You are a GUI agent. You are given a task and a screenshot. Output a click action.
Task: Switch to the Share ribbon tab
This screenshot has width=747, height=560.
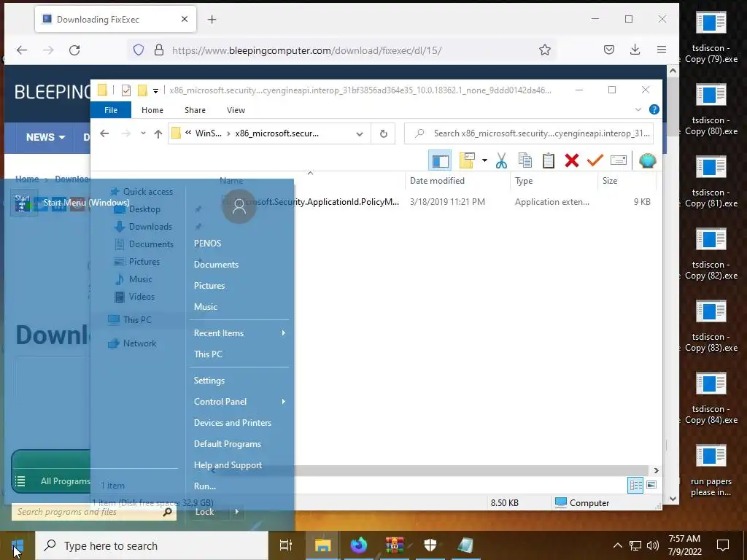click(195, 110)
